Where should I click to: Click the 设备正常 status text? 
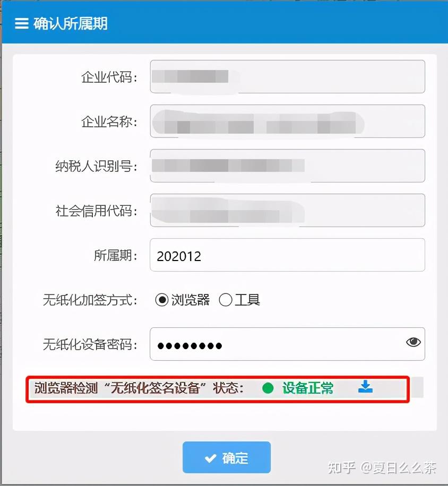[307, 388]
